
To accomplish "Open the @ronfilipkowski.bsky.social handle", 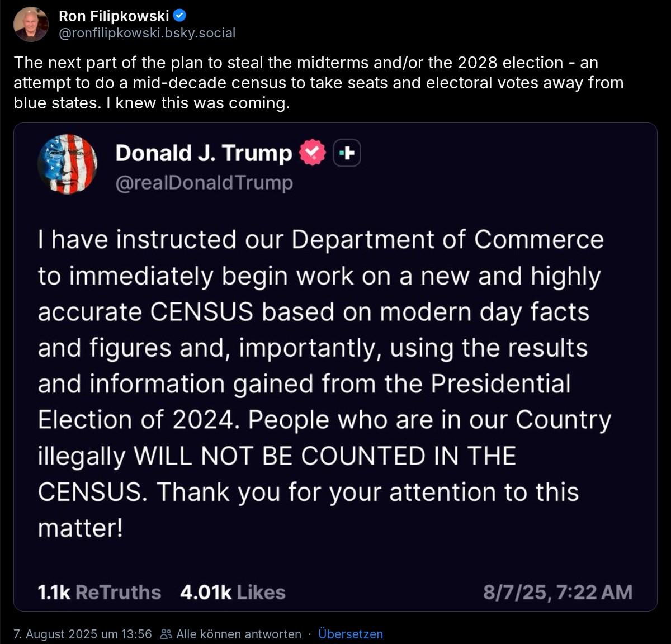I will click(147, 33).
